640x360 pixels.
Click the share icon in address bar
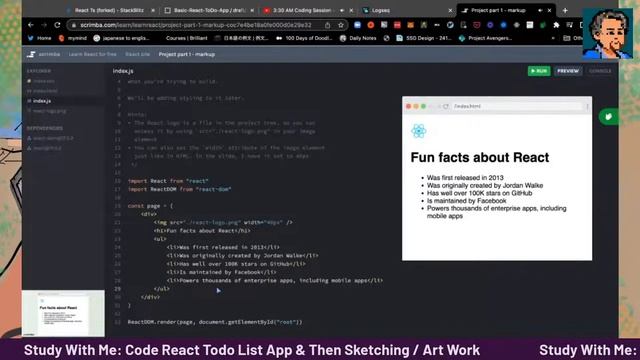coord(327,25)
